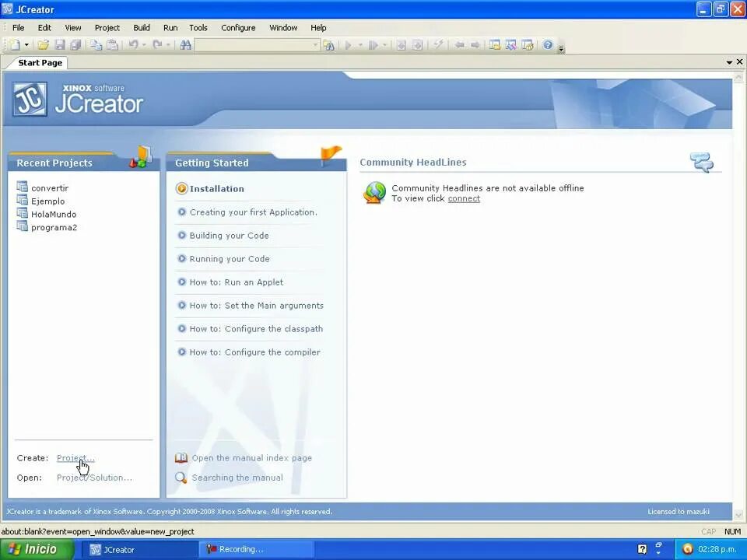Close the Start Page tab

click(739, 62)
